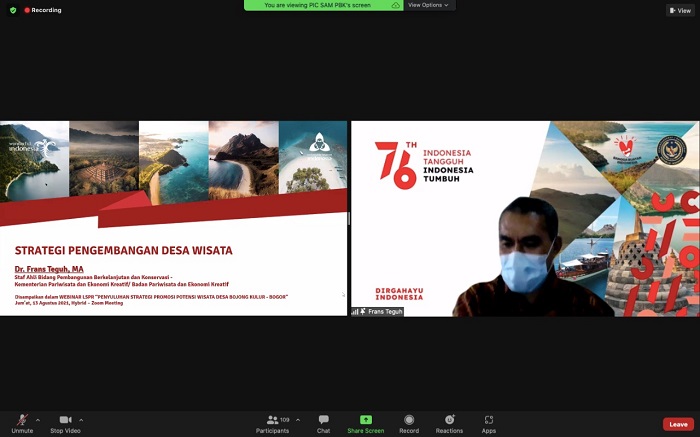Open the Apps panel
Viewport: 700px width, 437px height.
point(488,422)
